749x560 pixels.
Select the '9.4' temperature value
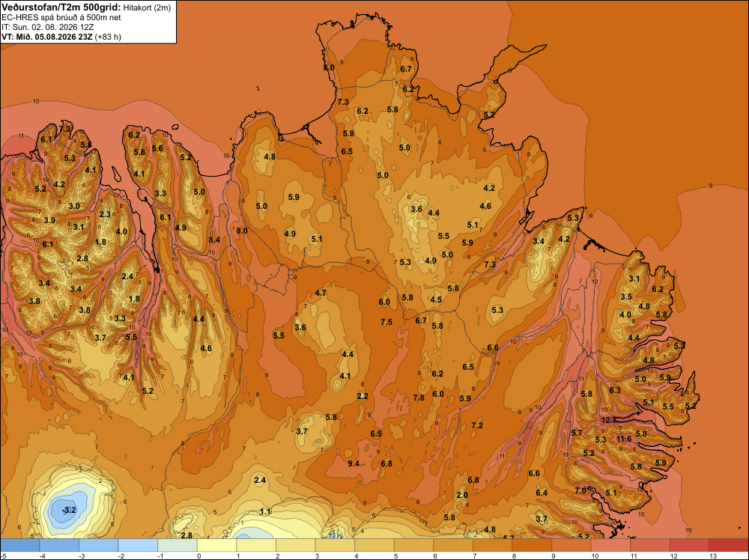pyautogui.click(x=354, y=463)
